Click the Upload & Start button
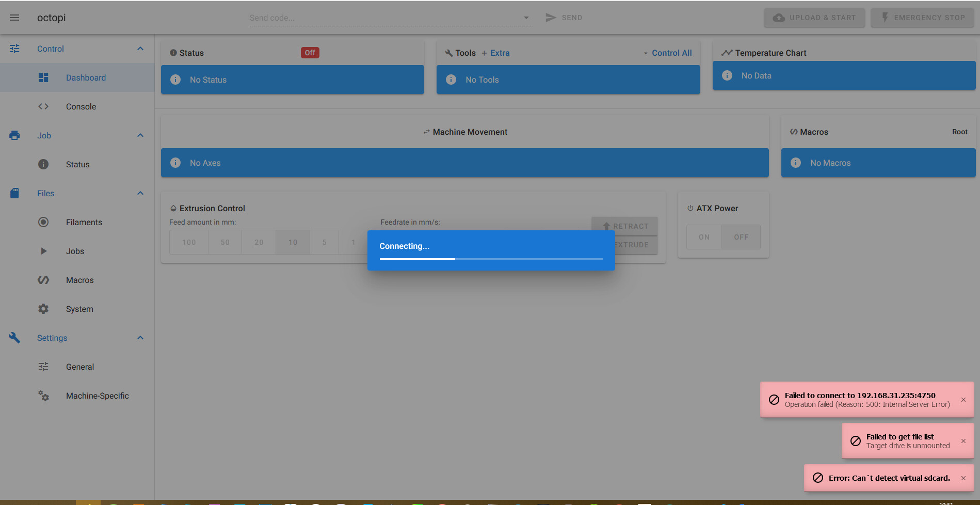The width and height of the screenshot is (980, 505). point(814,18)
